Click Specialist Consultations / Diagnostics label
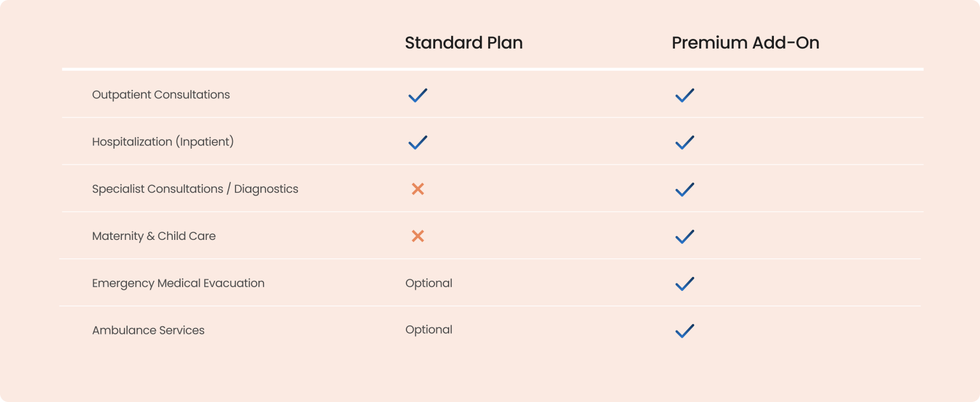Viewport: 980px width, 402px height. point(195,189)
